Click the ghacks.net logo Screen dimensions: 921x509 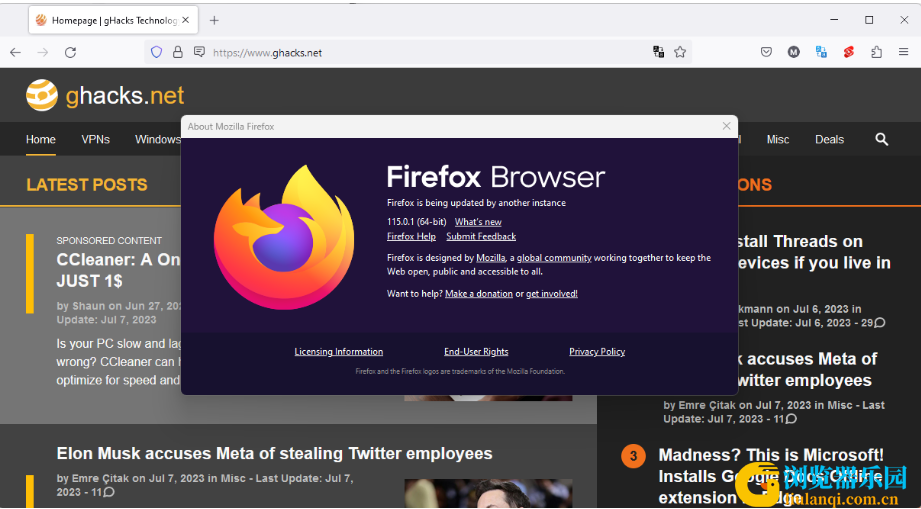pos(105,95)
